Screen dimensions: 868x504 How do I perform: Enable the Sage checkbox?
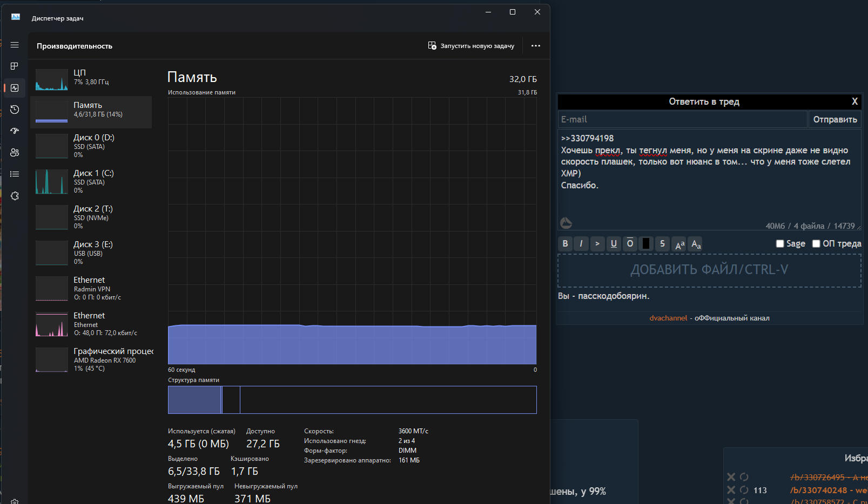click(x=780, y=244)
